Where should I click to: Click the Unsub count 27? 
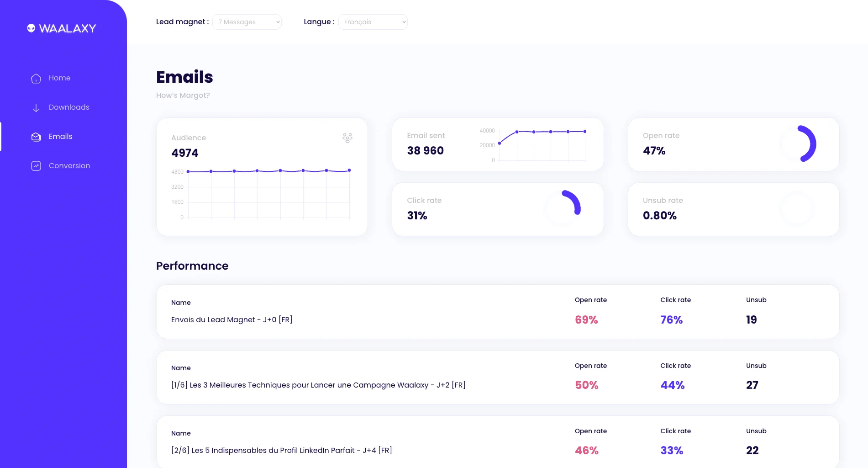coord(752,385)
